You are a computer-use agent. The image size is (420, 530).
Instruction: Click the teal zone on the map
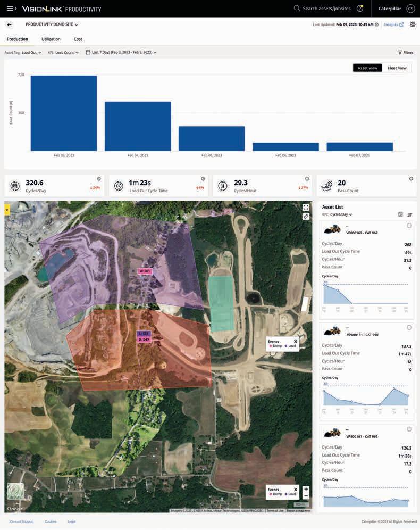221,303
